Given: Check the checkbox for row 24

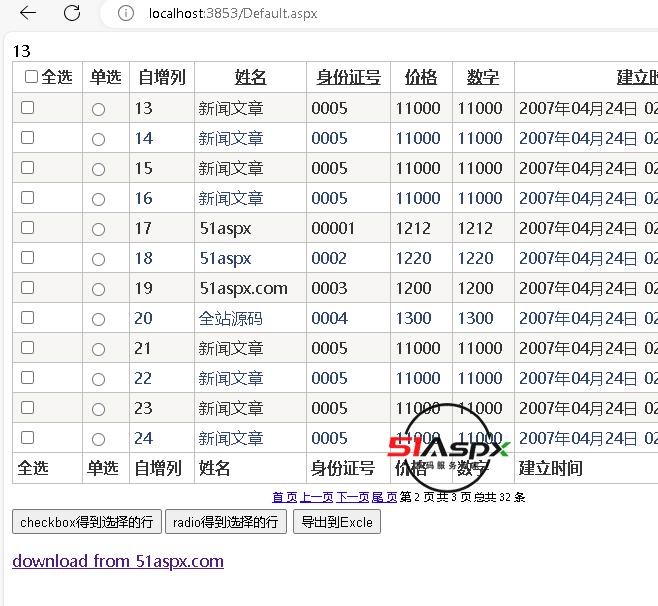Looking at the screenshot, I should click(x=28, y=438).
